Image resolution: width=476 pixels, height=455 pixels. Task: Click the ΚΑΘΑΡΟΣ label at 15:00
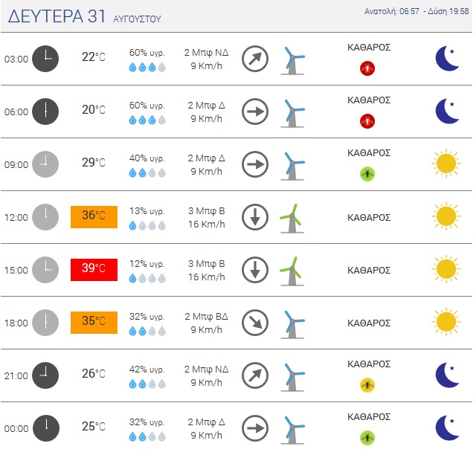[369, 270]
